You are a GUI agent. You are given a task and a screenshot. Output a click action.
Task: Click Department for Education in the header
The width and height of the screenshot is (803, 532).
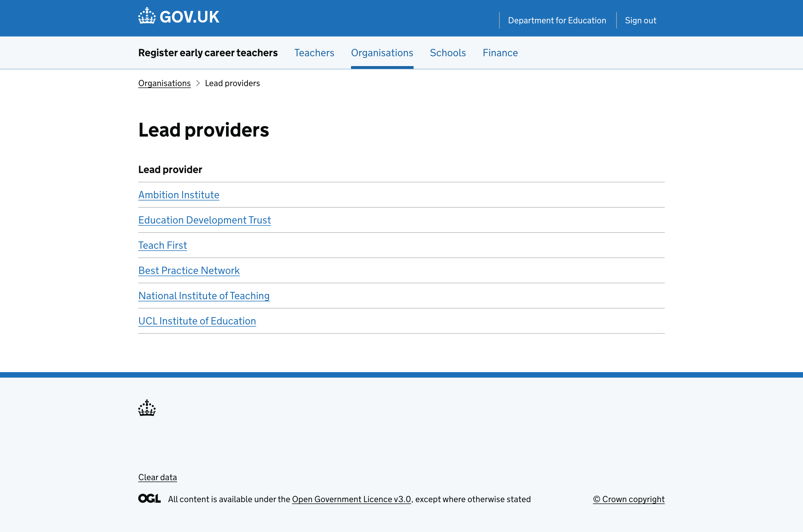click(557, 20)
